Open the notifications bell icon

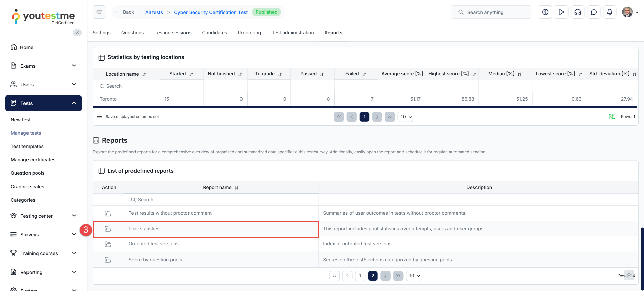(609, 12)
